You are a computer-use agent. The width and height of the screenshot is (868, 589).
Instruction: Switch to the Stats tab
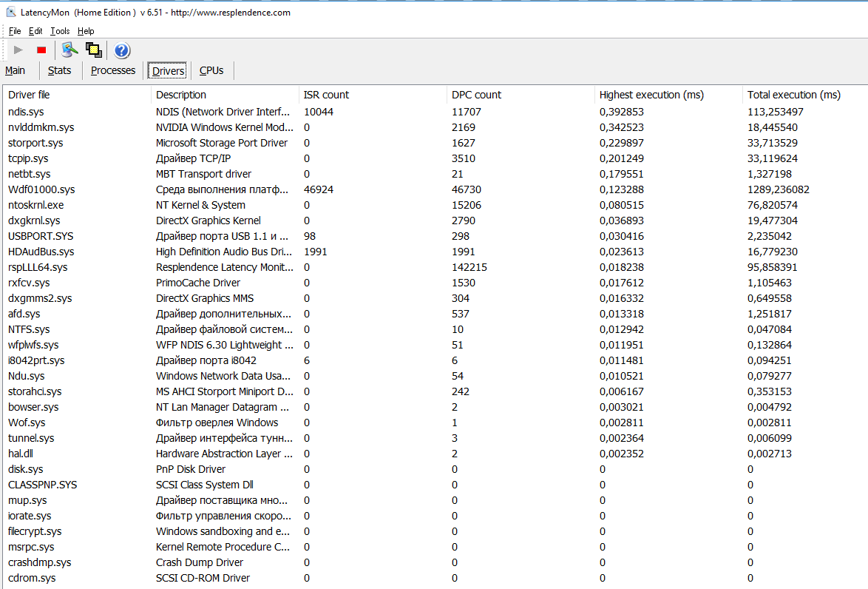[x=59, y=70]
